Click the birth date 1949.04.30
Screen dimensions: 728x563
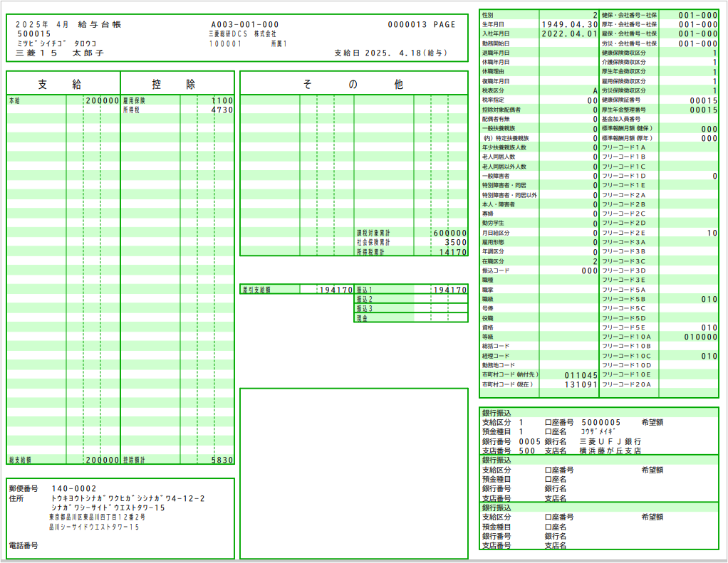point(570,25)
